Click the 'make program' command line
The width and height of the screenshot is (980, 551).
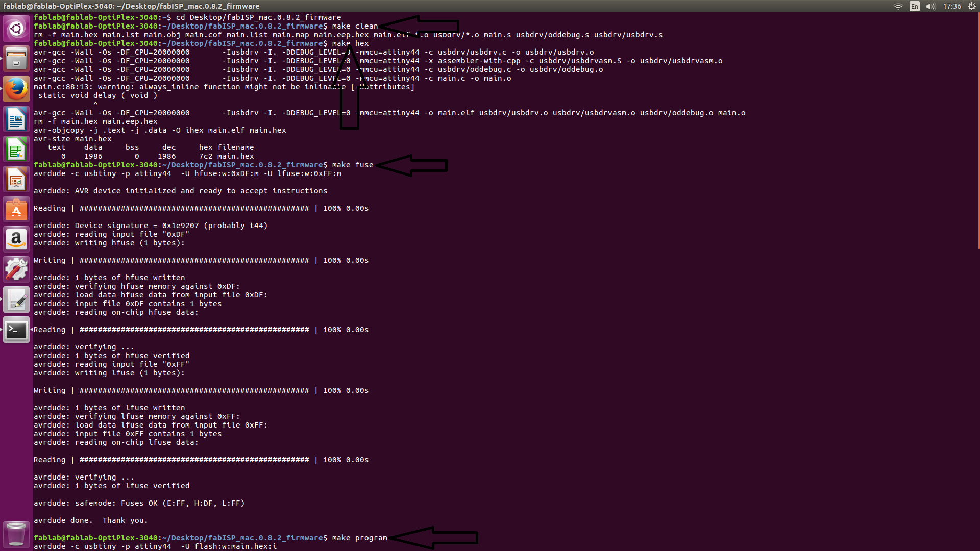click(x=359, y=538)
